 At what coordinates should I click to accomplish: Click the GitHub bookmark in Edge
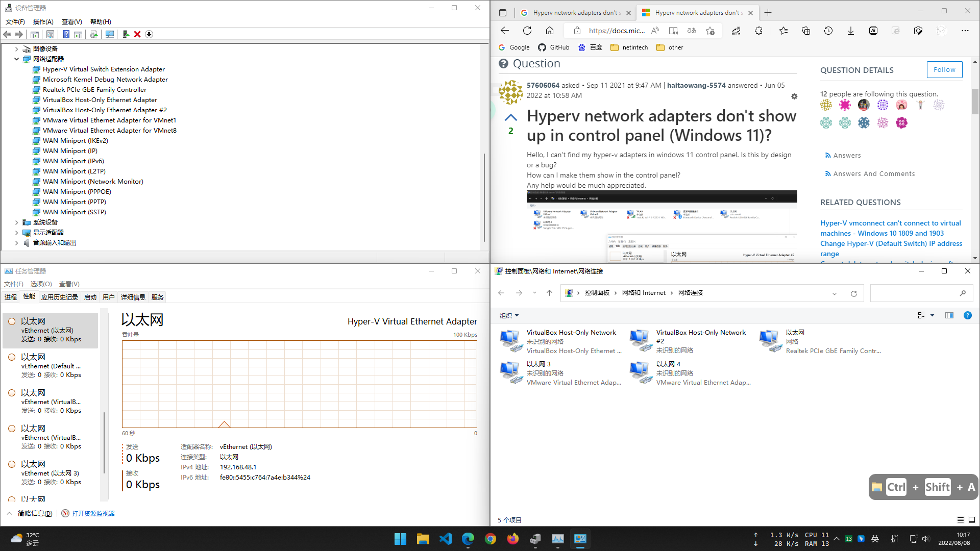pyautogui.click(x=554, y=47)
